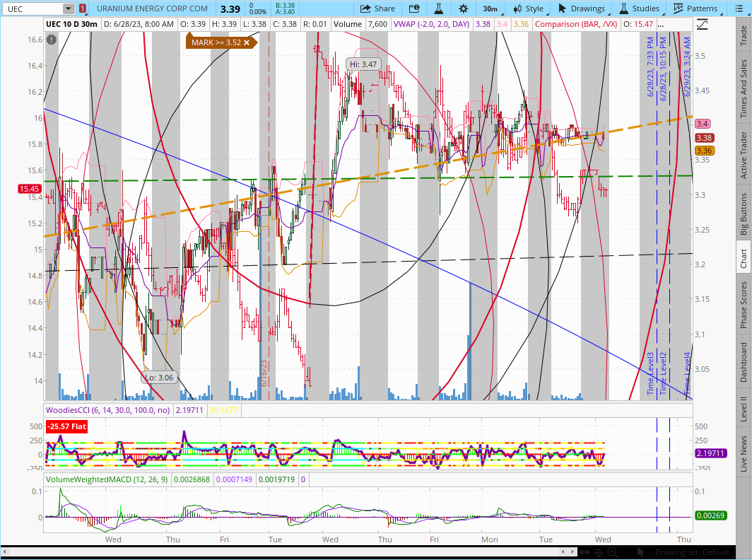
Task: Open the 30m timeframe selector
Action: coord(490,8)
